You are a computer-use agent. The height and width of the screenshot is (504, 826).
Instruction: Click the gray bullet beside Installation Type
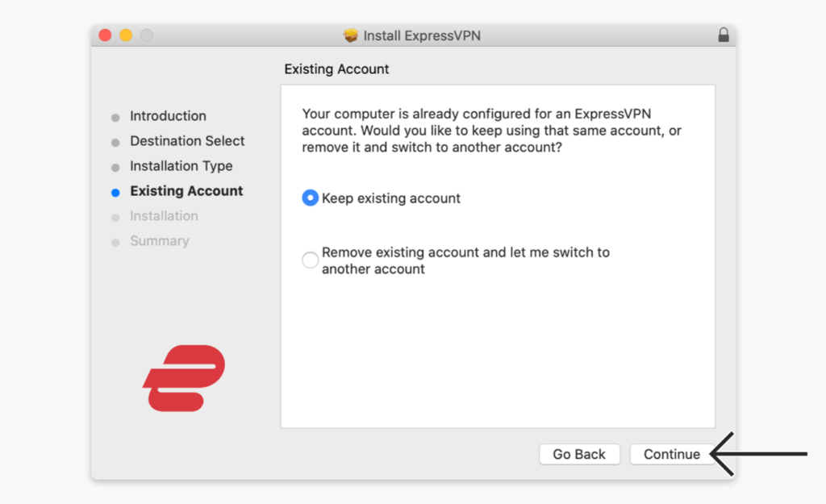coord(115,166)
